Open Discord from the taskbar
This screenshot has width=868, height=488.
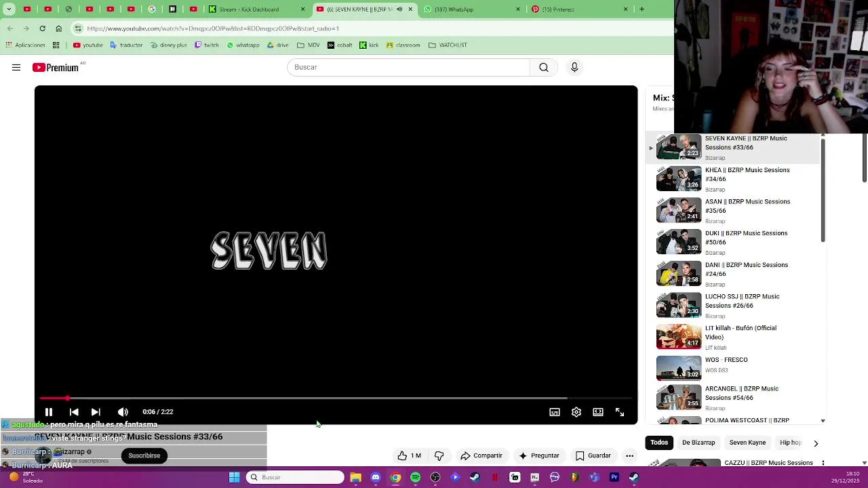[376, 477]
